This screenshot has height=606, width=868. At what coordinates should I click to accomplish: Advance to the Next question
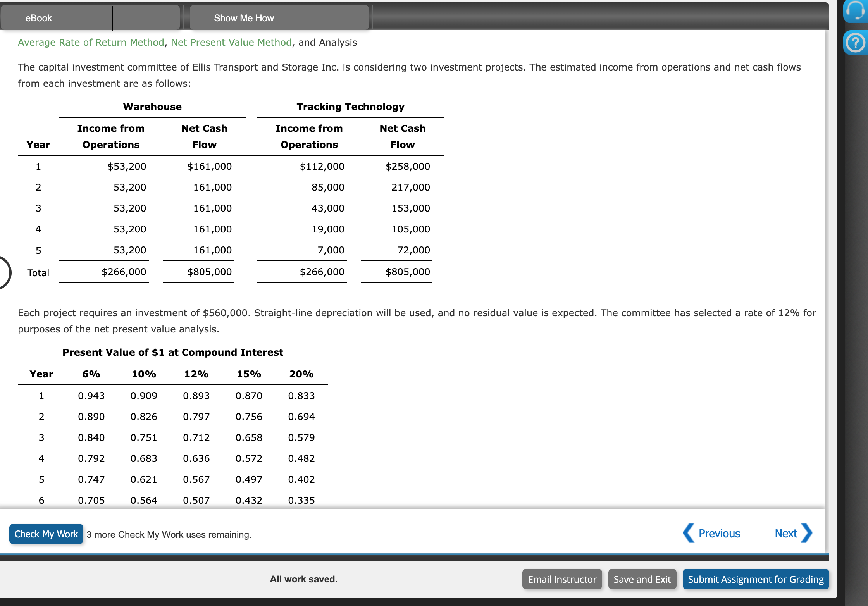(x=785, y=534)
